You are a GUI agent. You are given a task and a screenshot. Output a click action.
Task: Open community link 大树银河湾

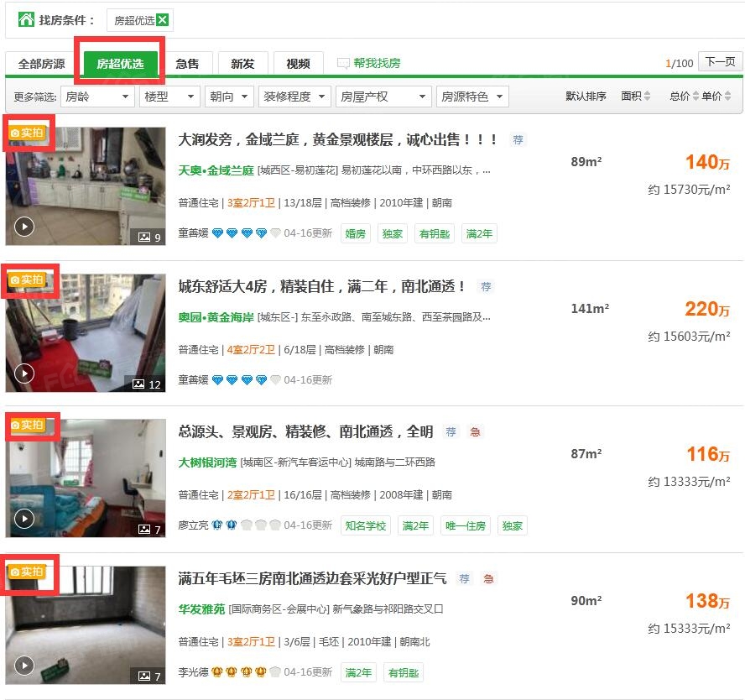(207, 462)
